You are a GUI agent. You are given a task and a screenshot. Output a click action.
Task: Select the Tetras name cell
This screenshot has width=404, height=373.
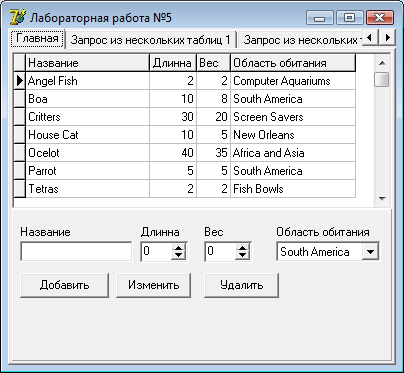[87, 189]
